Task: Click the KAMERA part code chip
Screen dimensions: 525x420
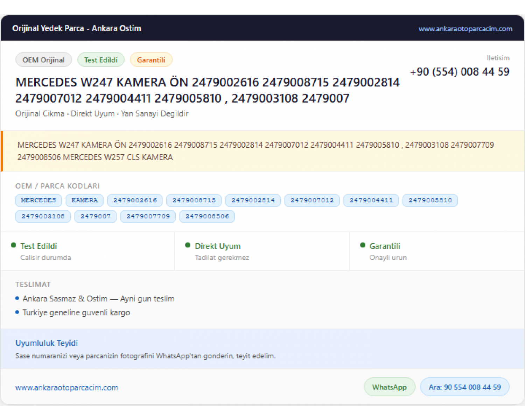Action: click(x=85, y=201)
